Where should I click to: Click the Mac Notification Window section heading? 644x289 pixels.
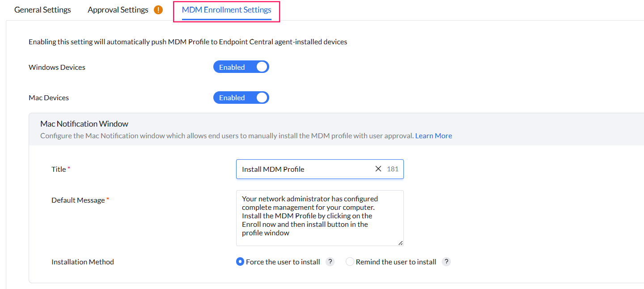click(x=84, y=124)
